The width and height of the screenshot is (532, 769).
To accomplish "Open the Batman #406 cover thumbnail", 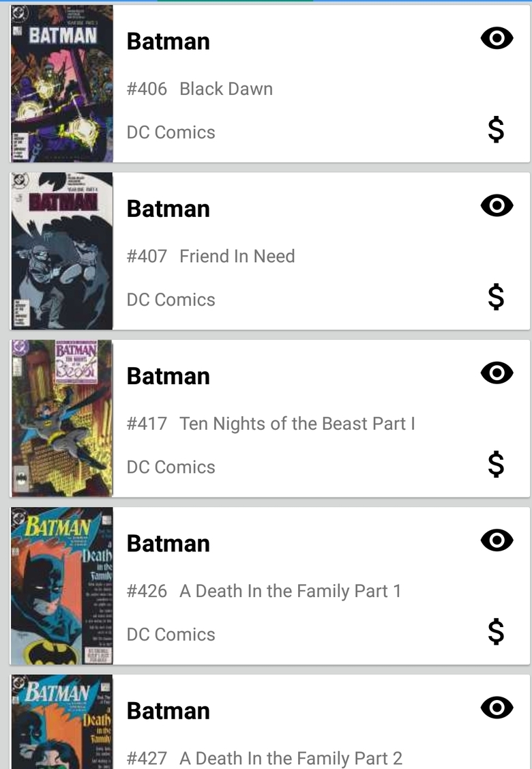I will click(x=62, y=83).
